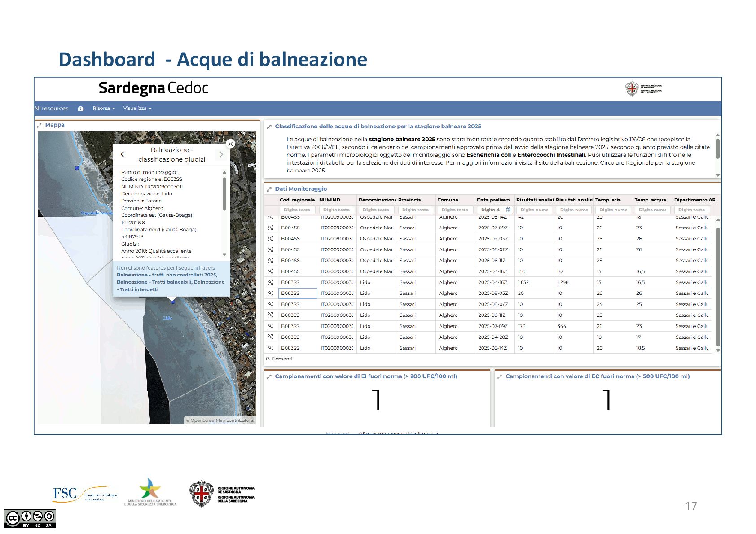Screen dimensions: 756x534
Task: Click Regione Sardegna logo in dashboard header
Action: tap(643, 89)
